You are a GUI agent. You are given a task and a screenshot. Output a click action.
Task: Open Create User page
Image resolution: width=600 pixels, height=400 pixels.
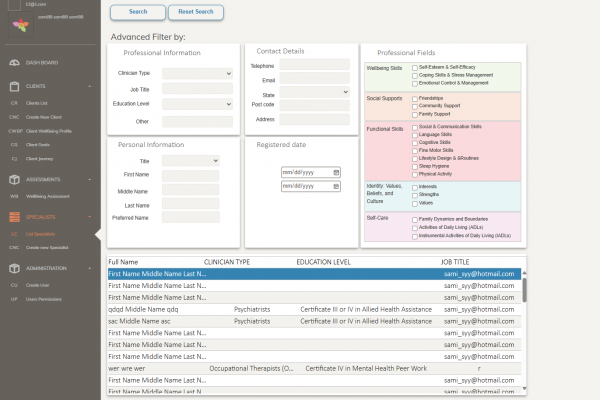click(x=38, y=285)
